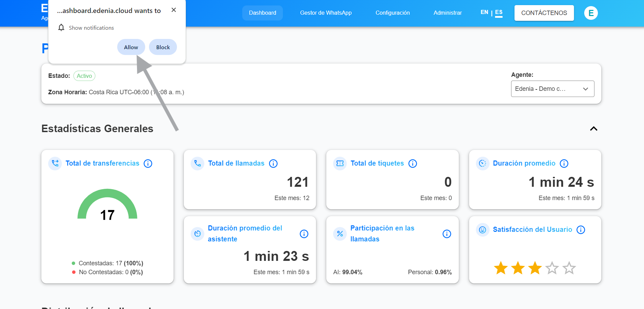Image resolution: width=644 pixels, height=309 pixels.
Task: Switch language to EN
Action: [x=484, y=12]
